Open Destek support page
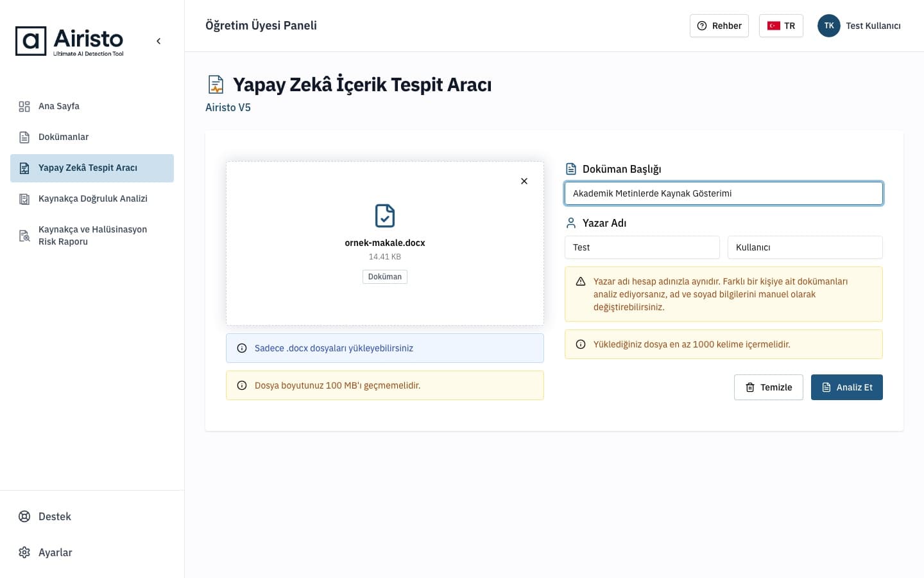Image resolution: width=924 pixels, height=578 pixels. click(x=92, y=516)
